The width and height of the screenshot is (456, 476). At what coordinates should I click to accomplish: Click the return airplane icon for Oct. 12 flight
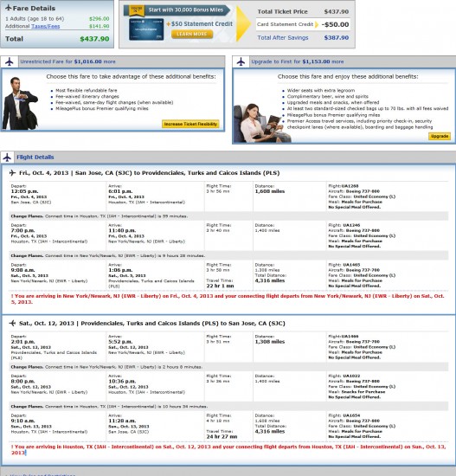(12, 323)
